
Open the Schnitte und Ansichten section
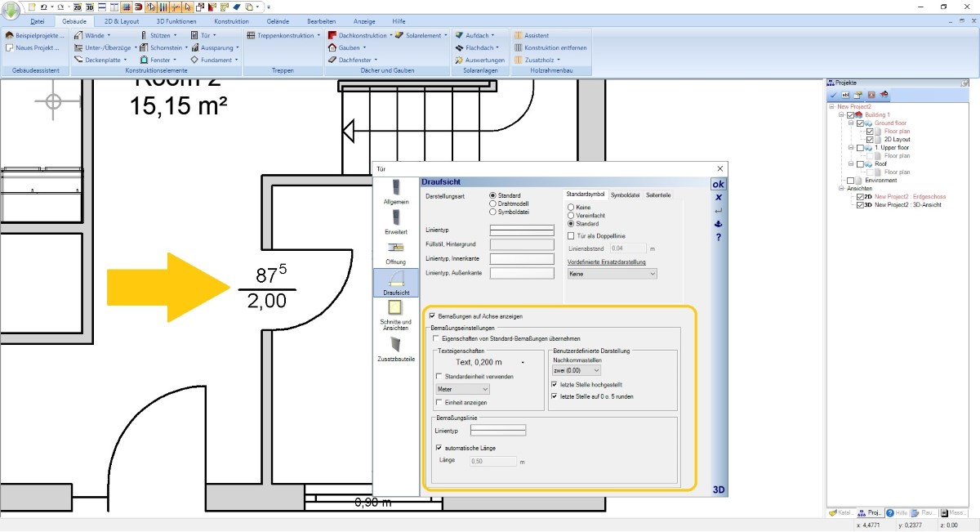[396, 314]
